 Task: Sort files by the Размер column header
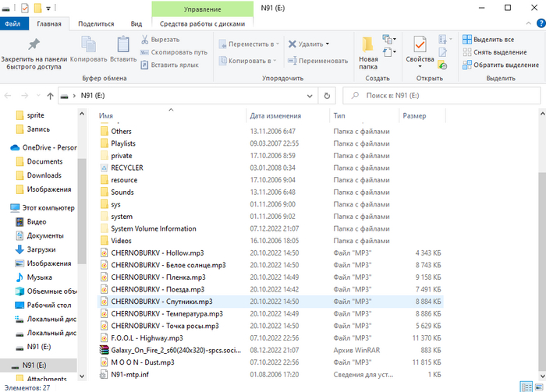tap(413, 115)
